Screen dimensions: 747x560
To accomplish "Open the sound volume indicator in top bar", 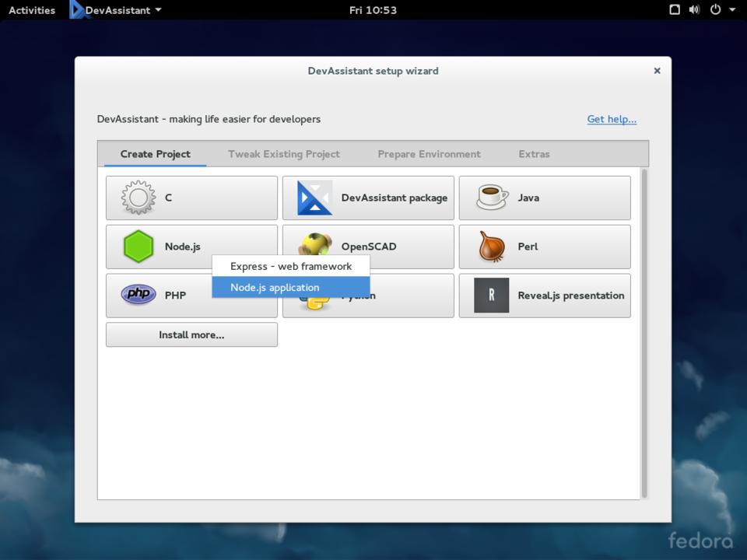I will (694, 10).
